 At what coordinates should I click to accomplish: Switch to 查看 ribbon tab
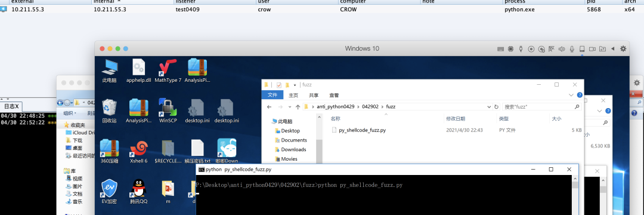pos(334,95)
